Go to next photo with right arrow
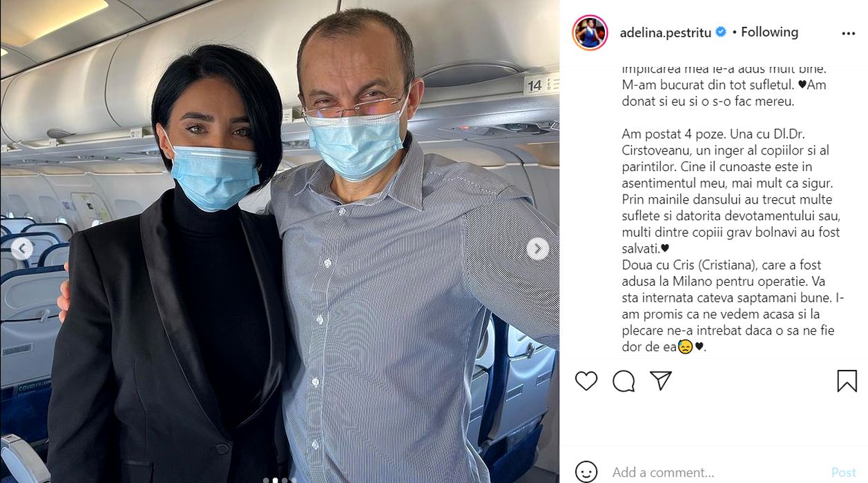868x483 pixels. 538,248
